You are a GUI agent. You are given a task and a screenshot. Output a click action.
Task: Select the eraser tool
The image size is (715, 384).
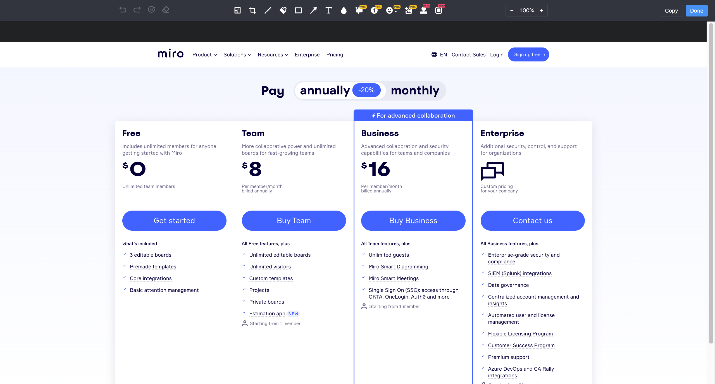(x=166, y=10)
